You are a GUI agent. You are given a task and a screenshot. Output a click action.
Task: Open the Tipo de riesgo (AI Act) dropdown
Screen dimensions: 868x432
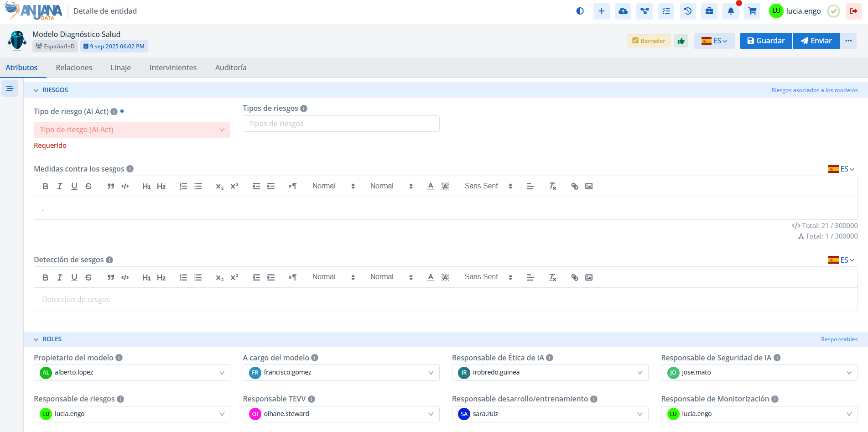click(x=132, y=130)
